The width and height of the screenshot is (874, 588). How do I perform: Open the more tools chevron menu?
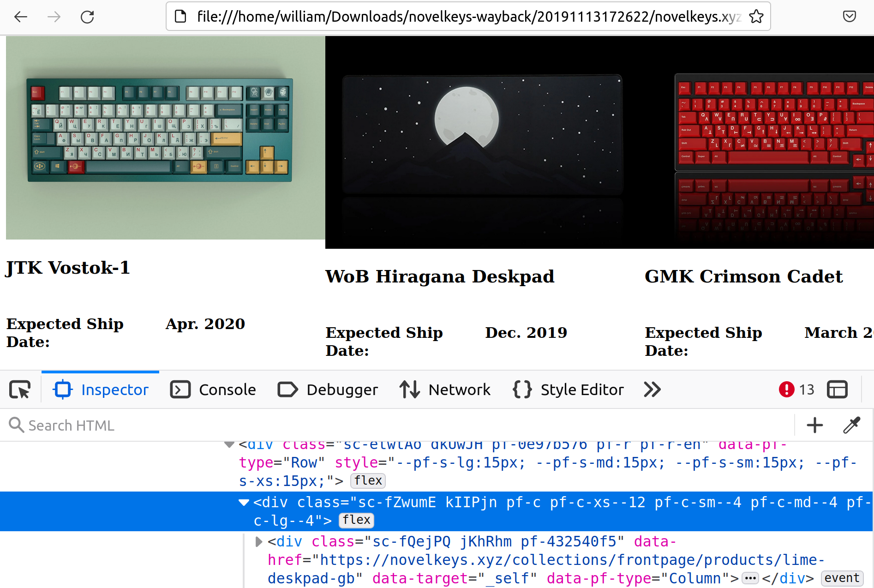coord(652,390)
